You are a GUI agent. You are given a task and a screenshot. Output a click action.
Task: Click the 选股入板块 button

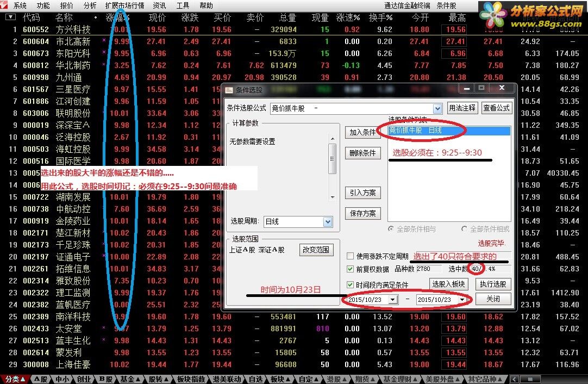448,284
